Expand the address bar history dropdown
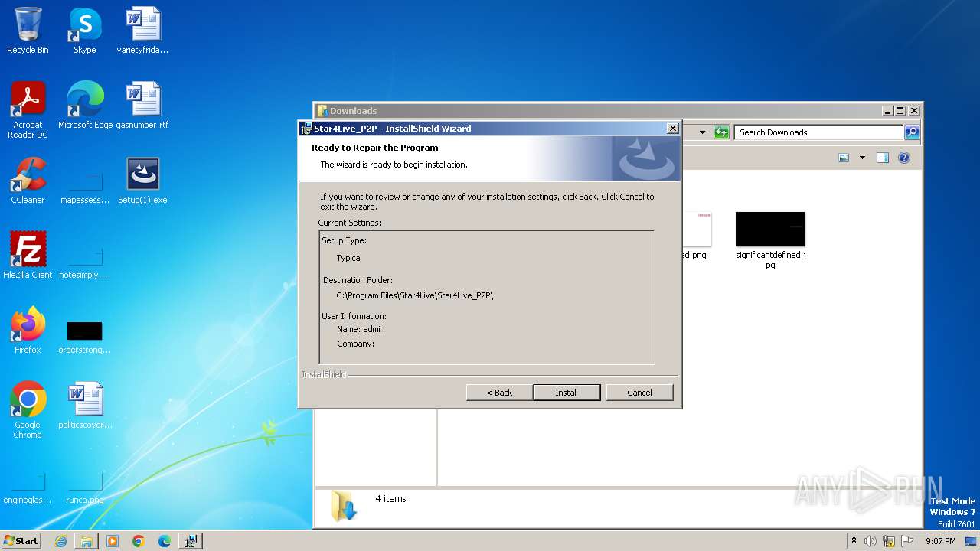 pyautogui.click(x=702, y=132)
